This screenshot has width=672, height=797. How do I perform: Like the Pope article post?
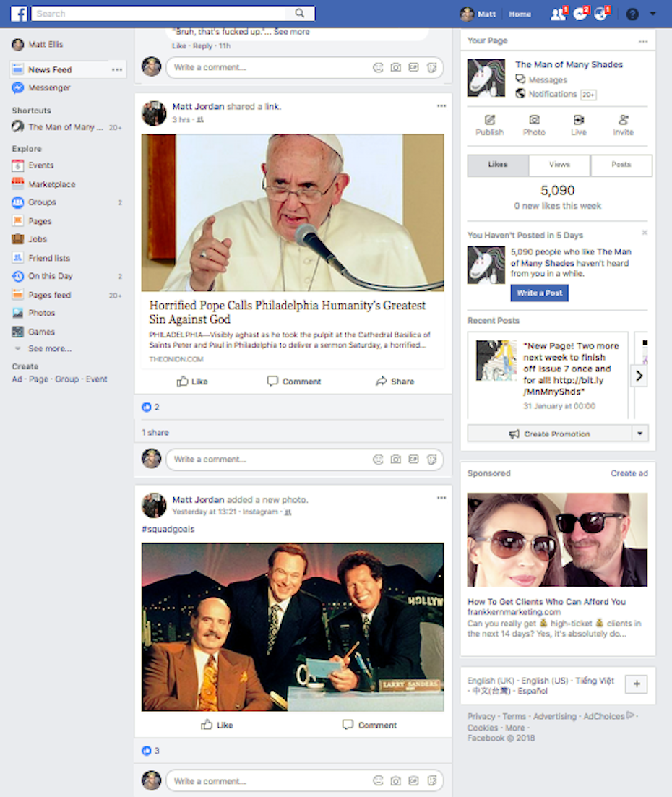(192, 382)
